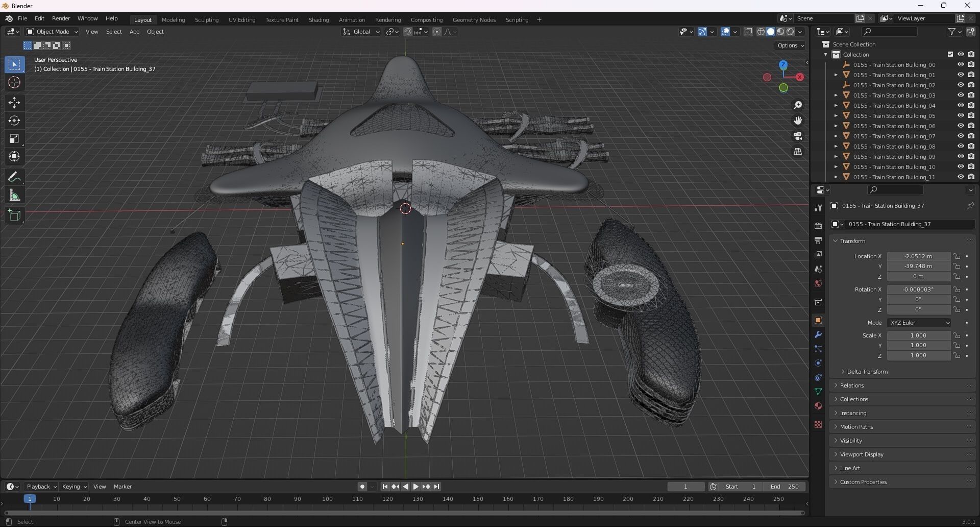Open the XYZ Euler rotation mode dropdown
The image size is (980, 531).
tap(919, 323)
